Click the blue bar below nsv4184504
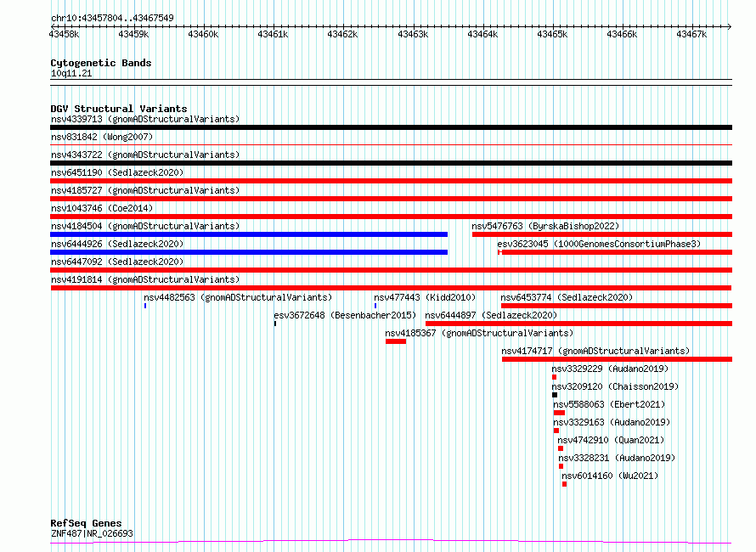Viewport: 756px width, 552px height. pos(249,234)
